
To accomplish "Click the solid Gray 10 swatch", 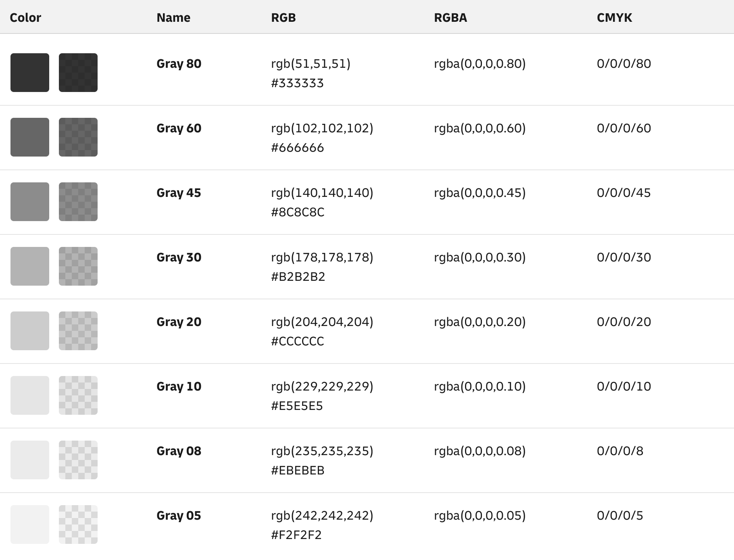I will 30,395.
